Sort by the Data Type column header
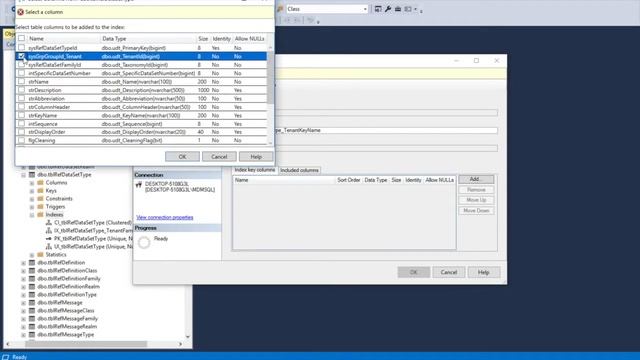The height and width of the screenshot is (360, 640). [148, 38]
